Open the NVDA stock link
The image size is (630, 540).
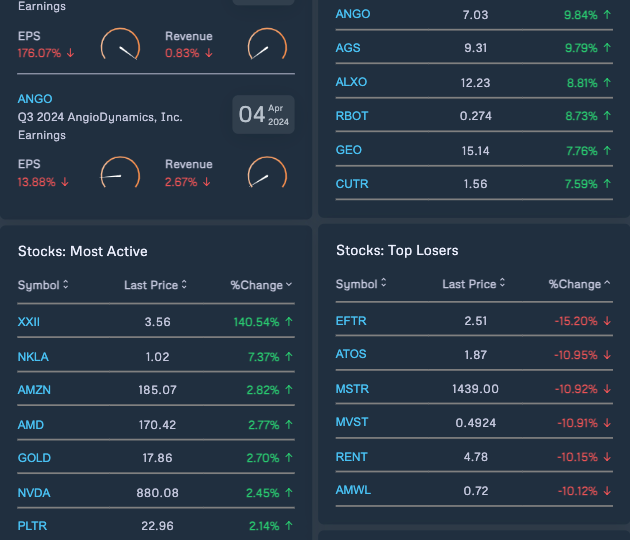(34, 493)
